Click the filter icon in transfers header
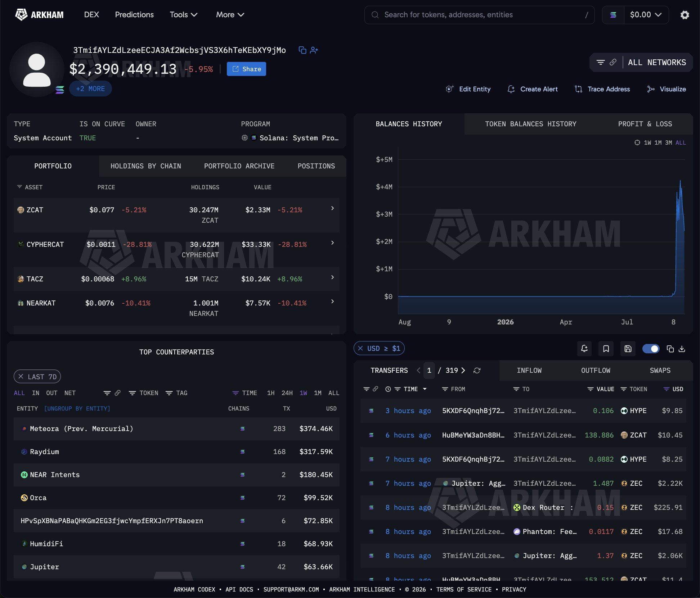This screenshot has height=598, width=700. 367,389
